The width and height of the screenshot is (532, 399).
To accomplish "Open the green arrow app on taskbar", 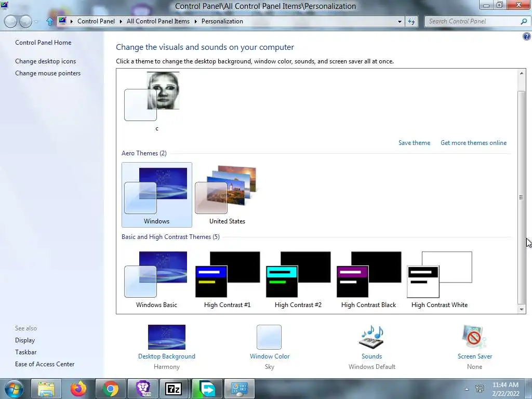I will tap(207, 389).
